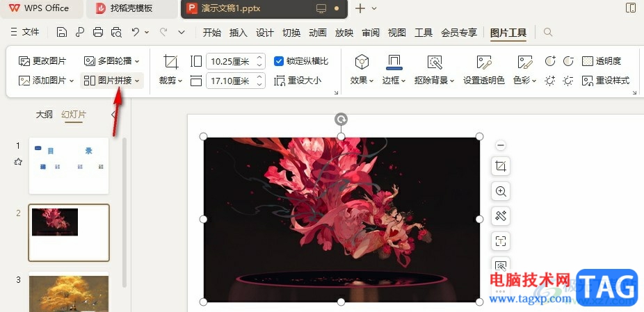
Task: Increase contrast with the plus circle icon
Action: click(x=550, y=61)
